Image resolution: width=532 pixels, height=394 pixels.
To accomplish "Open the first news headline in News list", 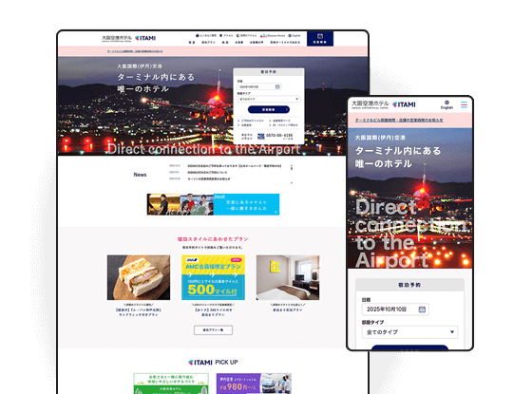I will point(234,166).
